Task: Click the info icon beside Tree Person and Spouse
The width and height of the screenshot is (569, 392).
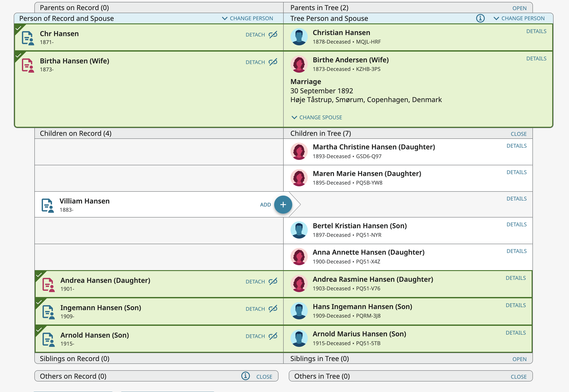Action: pos(480,18)
